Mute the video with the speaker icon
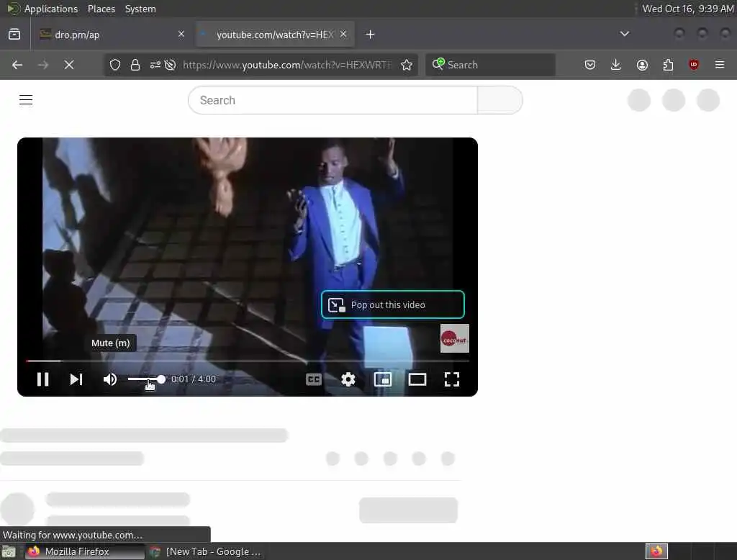This screenshot has width=737, height=560. [x=110, y=379]
